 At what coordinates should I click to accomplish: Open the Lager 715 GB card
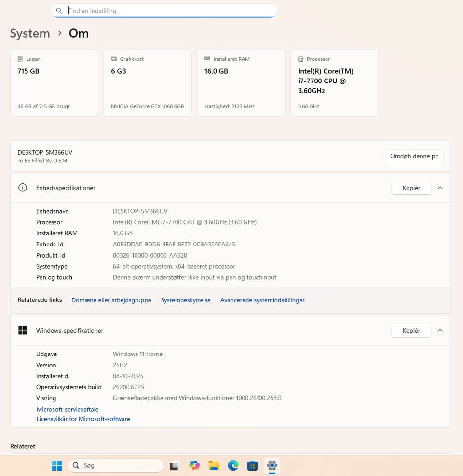54,83
